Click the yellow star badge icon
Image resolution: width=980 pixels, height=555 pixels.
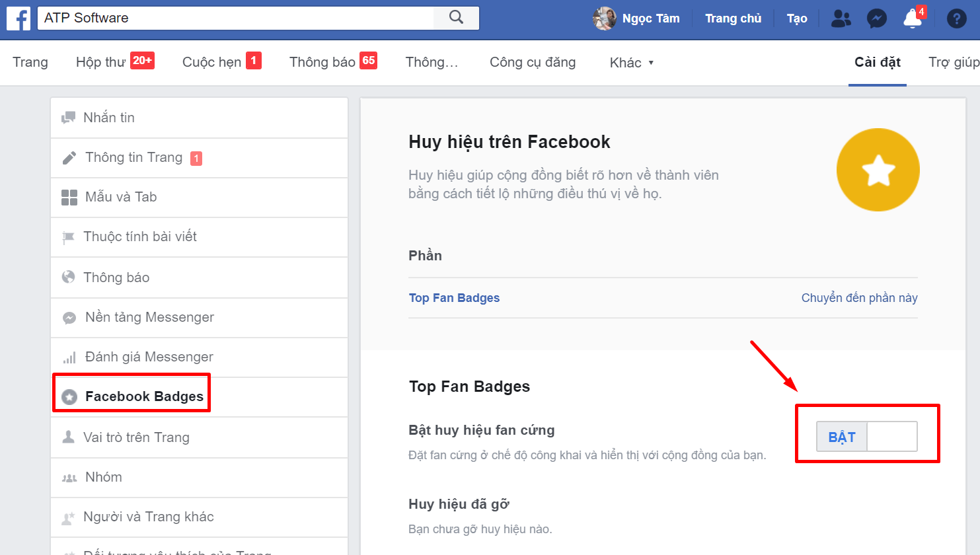click(x=878, y=170)
